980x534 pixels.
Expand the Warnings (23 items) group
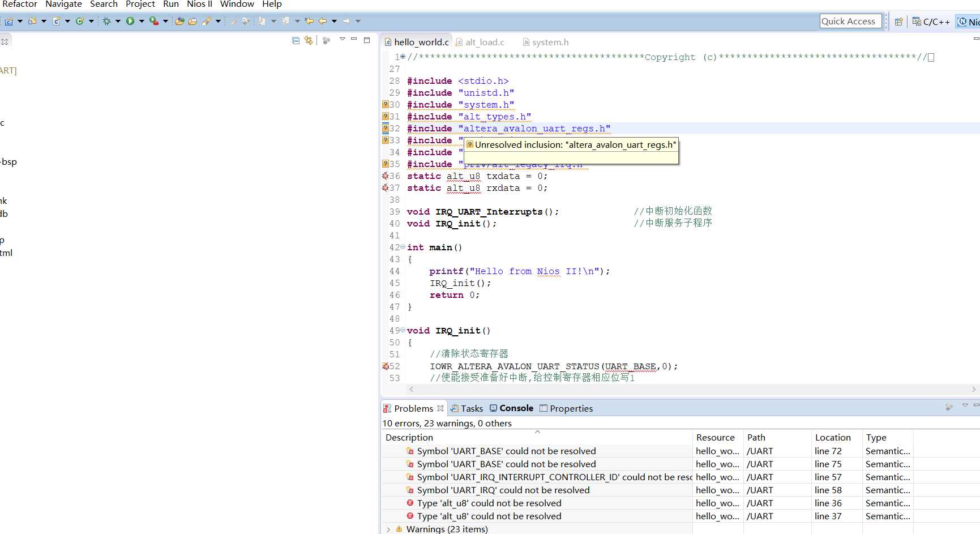point(388,529)
